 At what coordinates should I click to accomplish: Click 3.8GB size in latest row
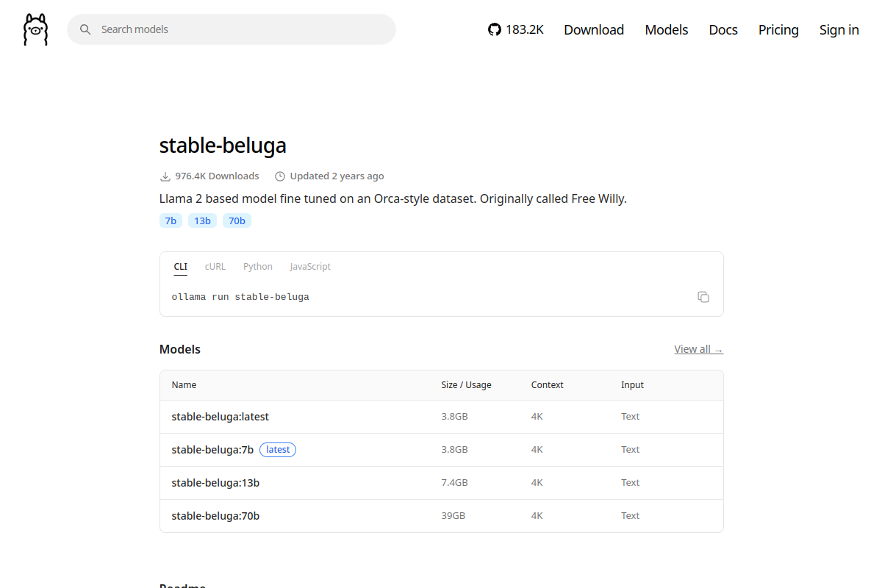click(x=454, y=417)
